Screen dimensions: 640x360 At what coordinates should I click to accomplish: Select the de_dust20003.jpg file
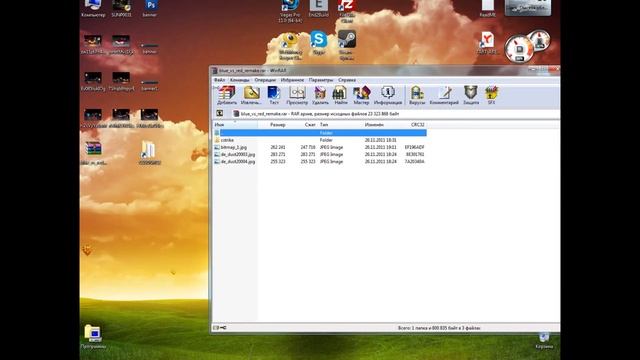click(320, 155)
